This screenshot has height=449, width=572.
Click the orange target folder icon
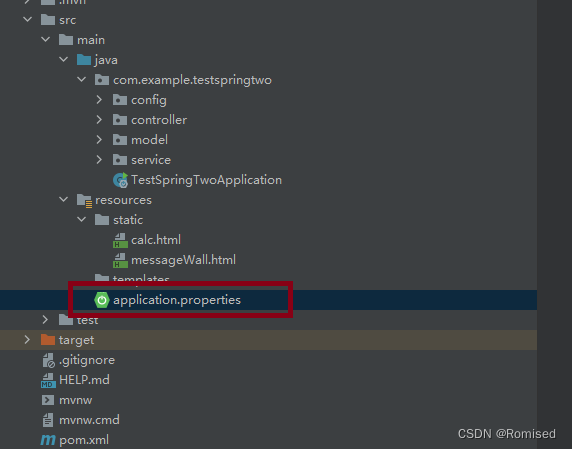(48, 340)
